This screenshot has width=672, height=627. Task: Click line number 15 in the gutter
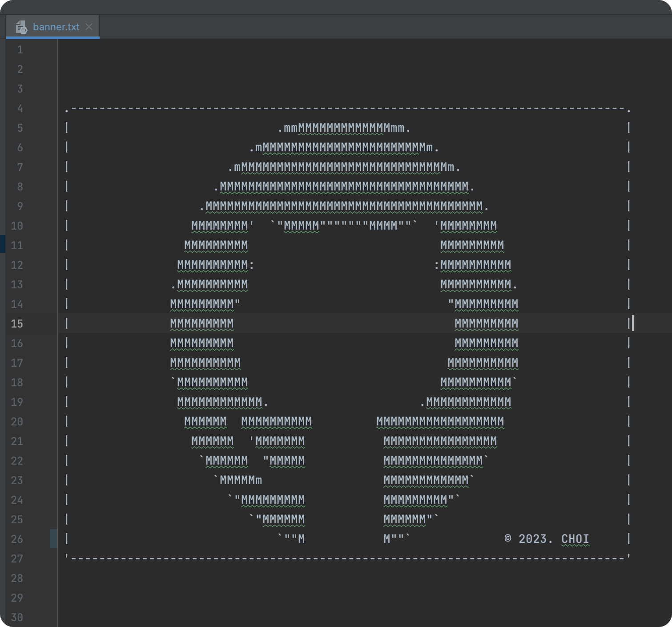coord(17,324)
